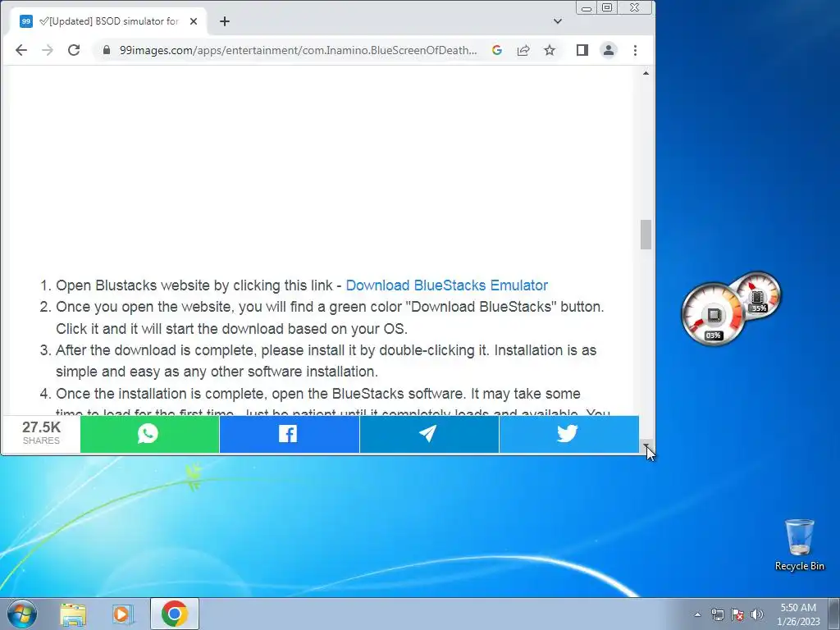Viewport: 840px width, 630px height.
Task: Minimize the Chrome window
Action: (x=587, y=7)
